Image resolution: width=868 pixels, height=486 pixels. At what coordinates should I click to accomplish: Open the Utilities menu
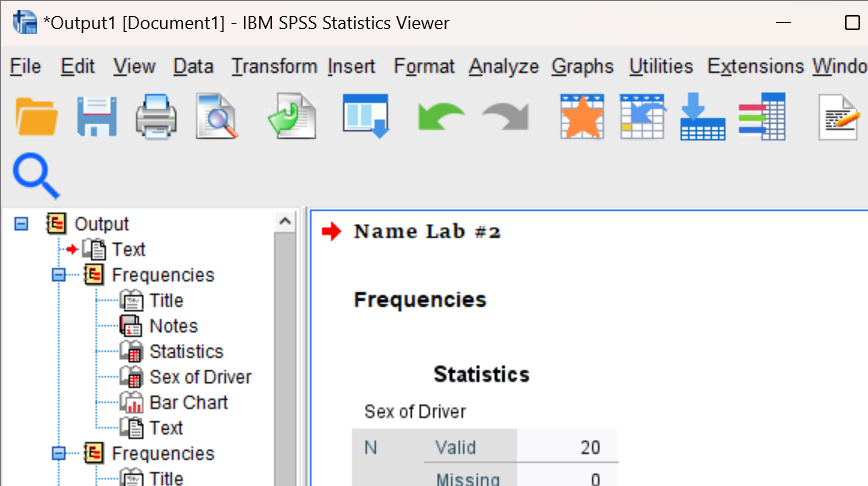[x=661, y=66]
